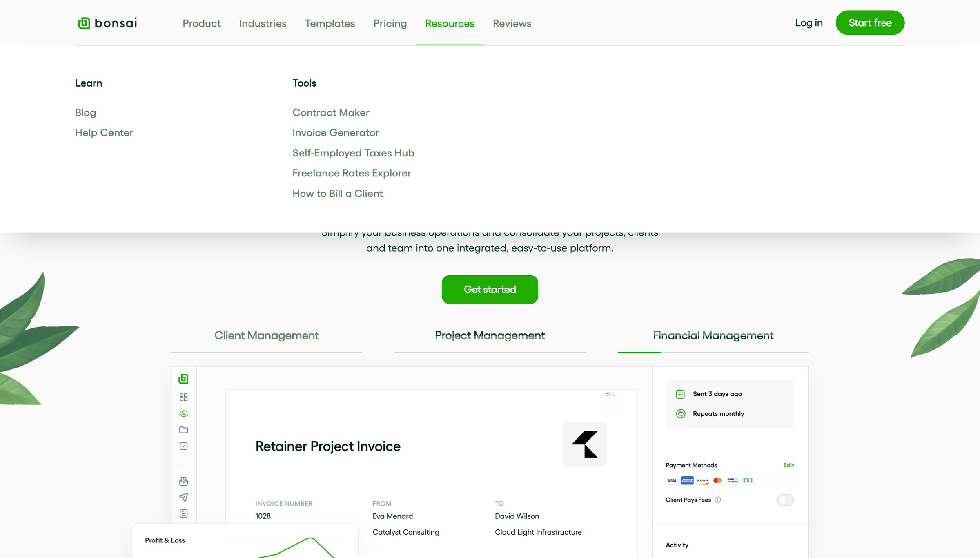The height and width of the screenshot is (558, 980).
Task: Click the bonsai logo in header
Action: pyautogui.click(x=107, y=23)
